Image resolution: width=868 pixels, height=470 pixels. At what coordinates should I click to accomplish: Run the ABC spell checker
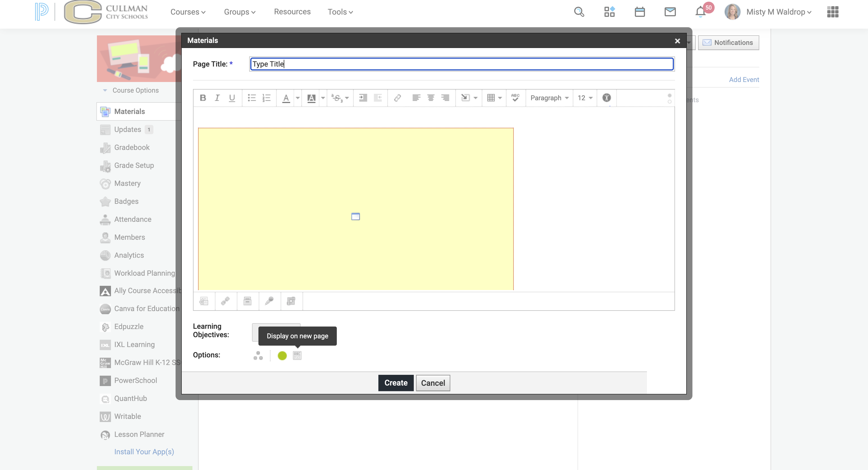click(515, 98)
